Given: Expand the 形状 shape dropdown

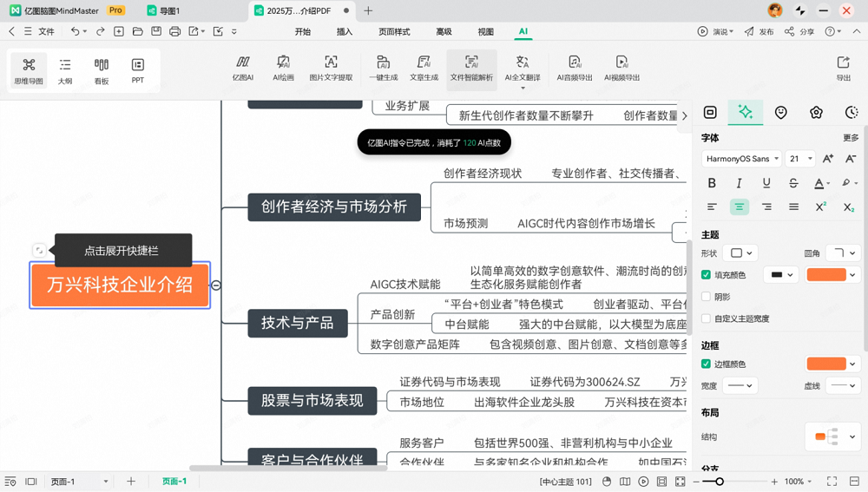Looking at the screenshot, I should [x=741, y=253].
